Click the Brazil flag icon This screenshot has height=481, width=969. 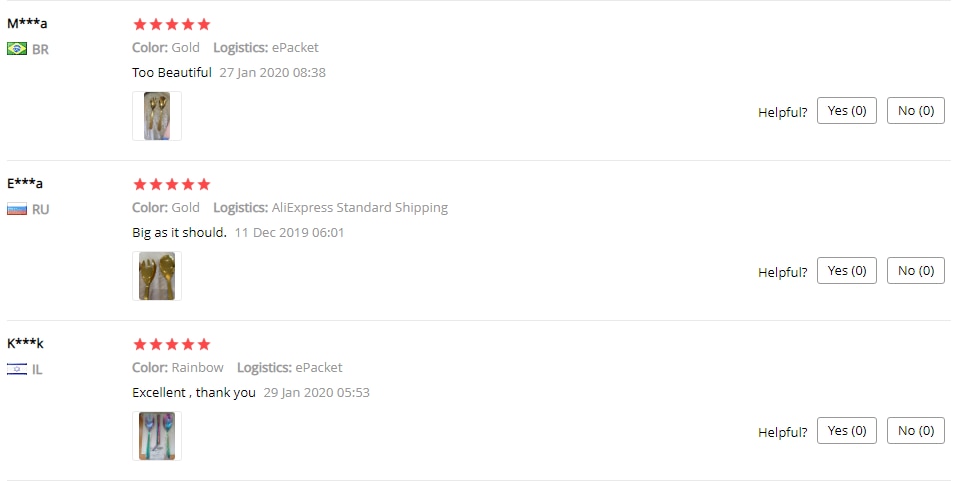pyautogui.click(x=17, y=49)
